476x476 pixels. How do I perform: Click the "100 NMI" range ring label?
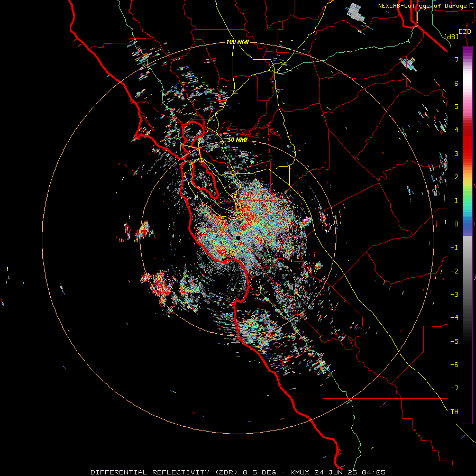[237, 42]
